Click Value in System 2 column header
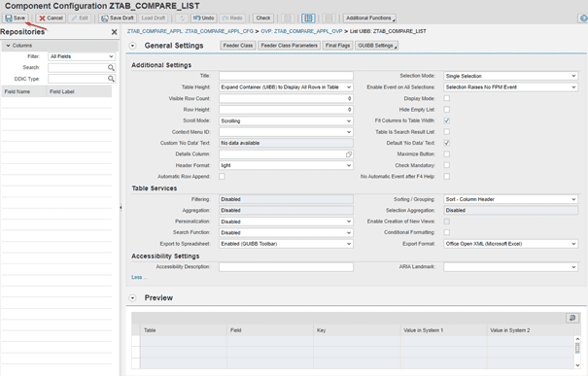 click(531, 330)
